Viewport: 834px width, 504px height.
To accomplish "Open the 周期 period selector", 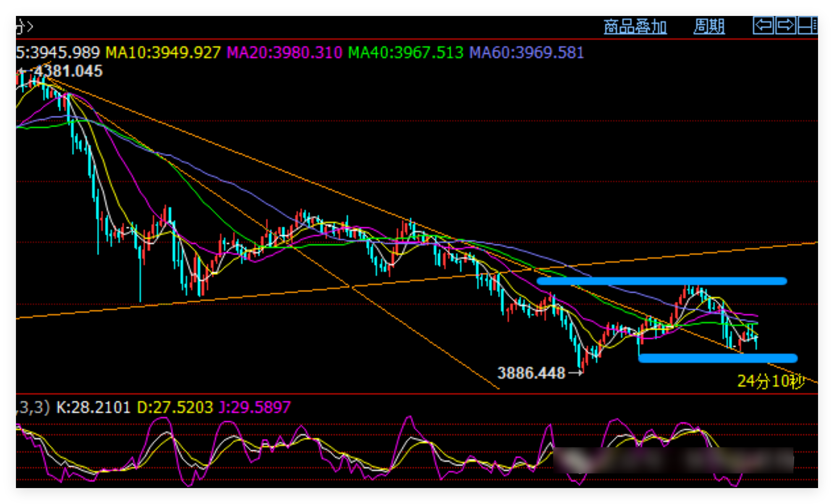I will pos(709,27).
